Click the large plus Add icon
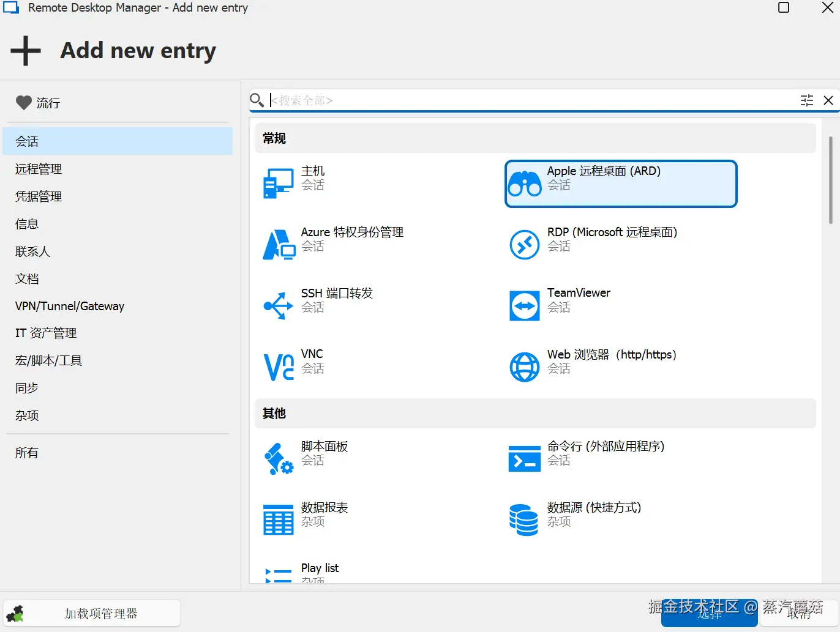840x632 pixels. coord(26,51)
